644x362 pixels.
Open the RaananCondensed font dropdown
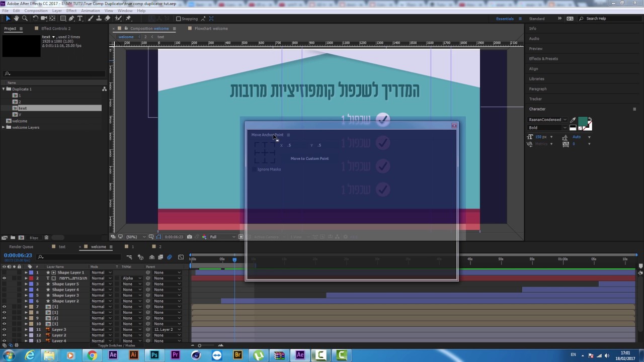[x=547, y=120]
